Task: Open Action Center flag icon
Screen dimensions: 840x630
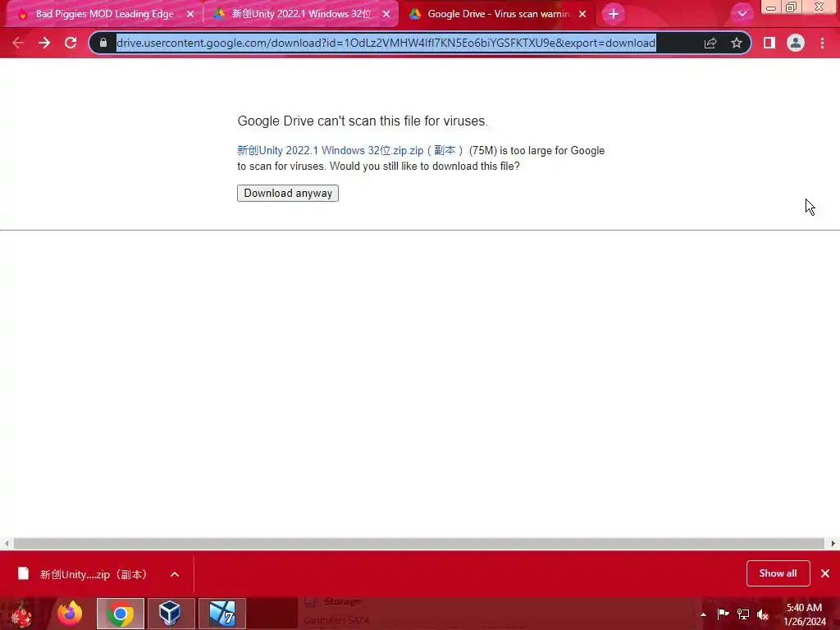Action: (x=723, y=614)
